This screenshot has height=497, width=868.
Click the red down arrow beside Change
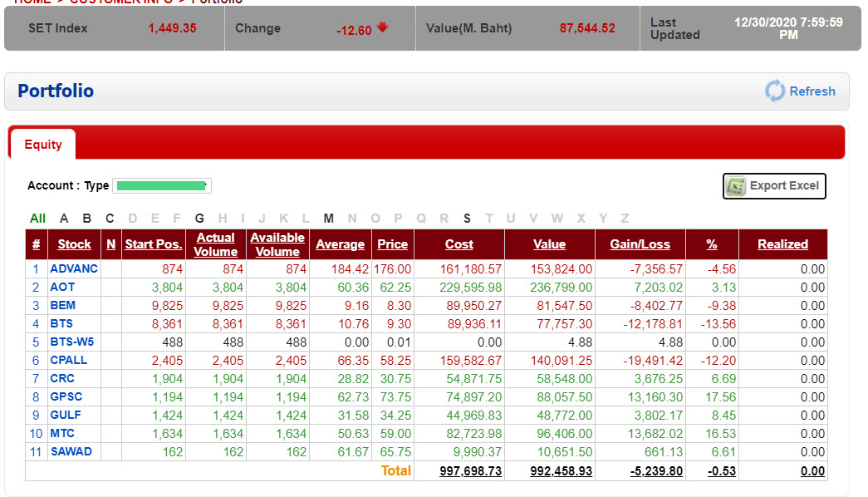[383, 27]
